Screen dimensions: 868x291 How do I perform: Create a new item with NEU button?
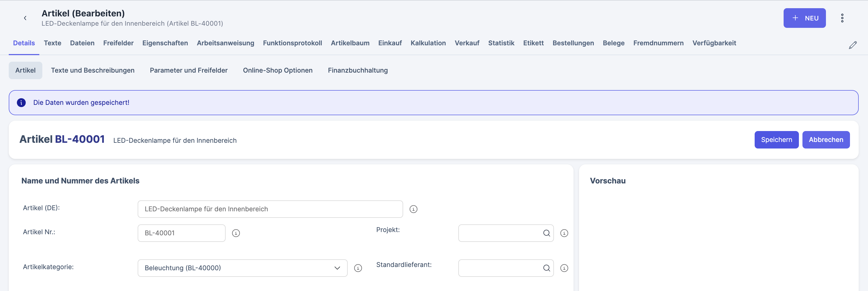[x=804, y=18]
